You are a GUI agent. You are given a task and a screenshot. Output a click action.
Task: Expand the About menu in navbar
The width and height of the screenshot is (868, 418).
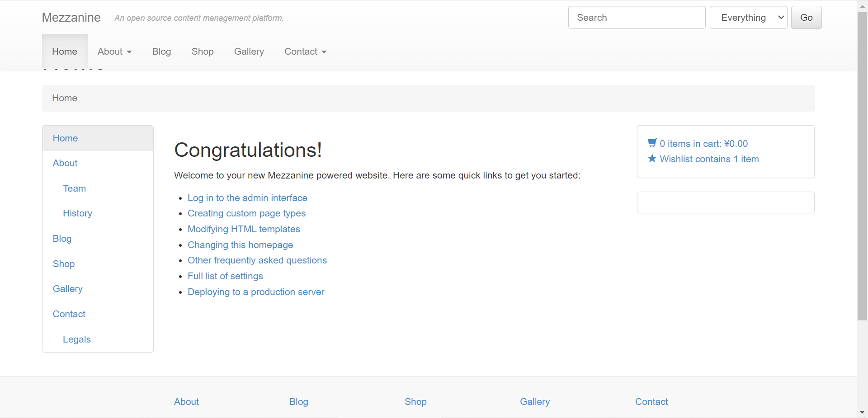(x=115, y=52)
